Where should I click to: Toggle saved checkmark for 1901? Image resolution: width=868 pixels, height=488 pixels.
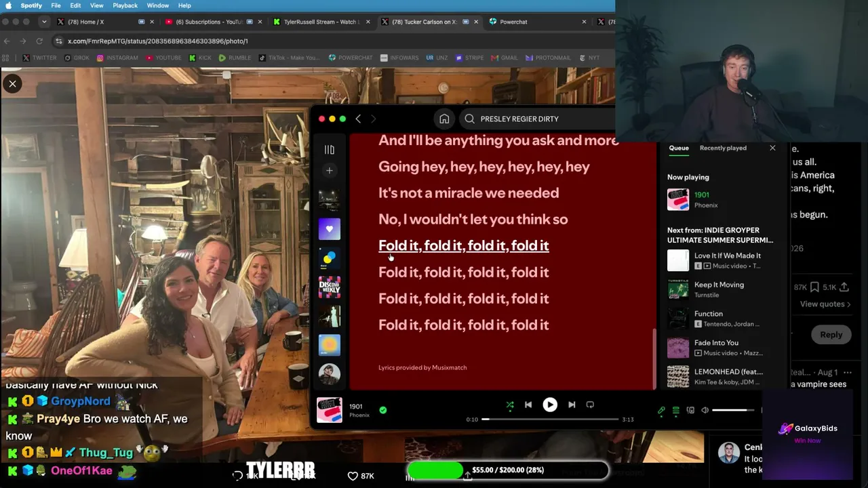click(x=383, y=410)
